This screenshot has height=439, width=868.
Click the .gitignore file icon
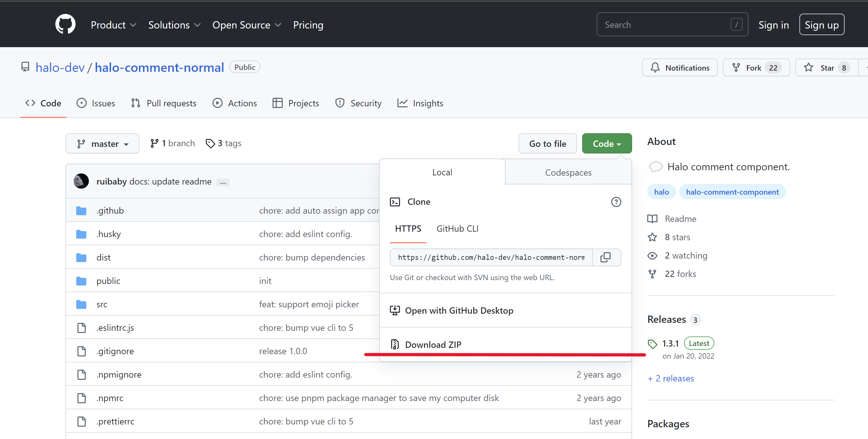pyautogui.click(x=81, y=351)
